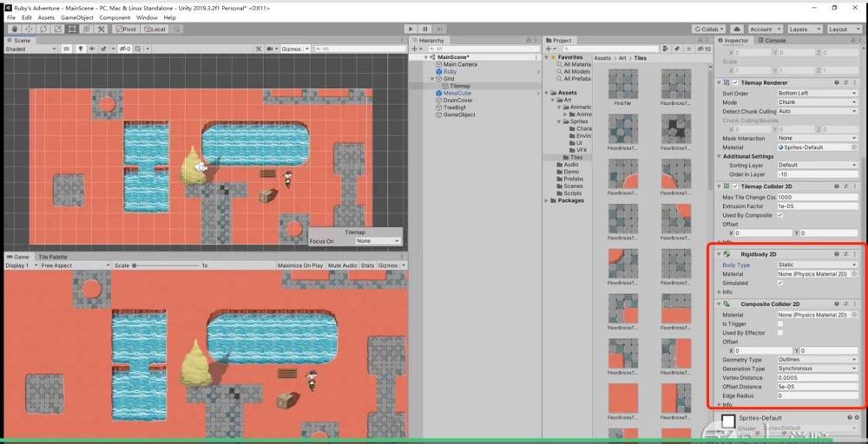Select the Hand tool in toolbar
The image size is (868, 444).
(x=14, y=29)
